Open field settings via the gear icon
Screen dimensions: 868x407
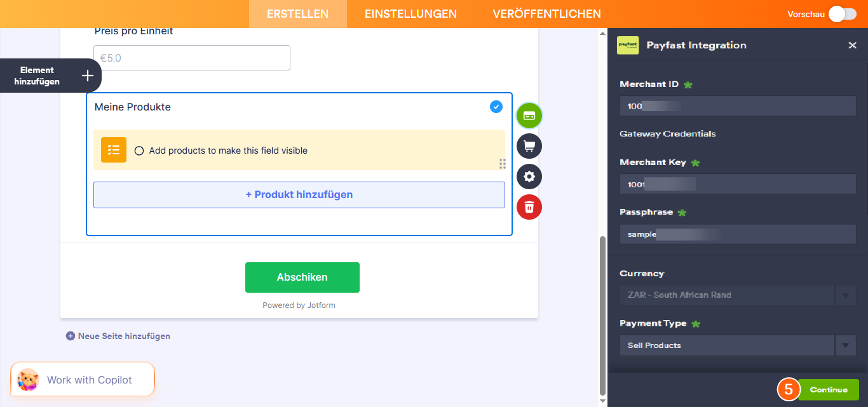click(529, 177)
